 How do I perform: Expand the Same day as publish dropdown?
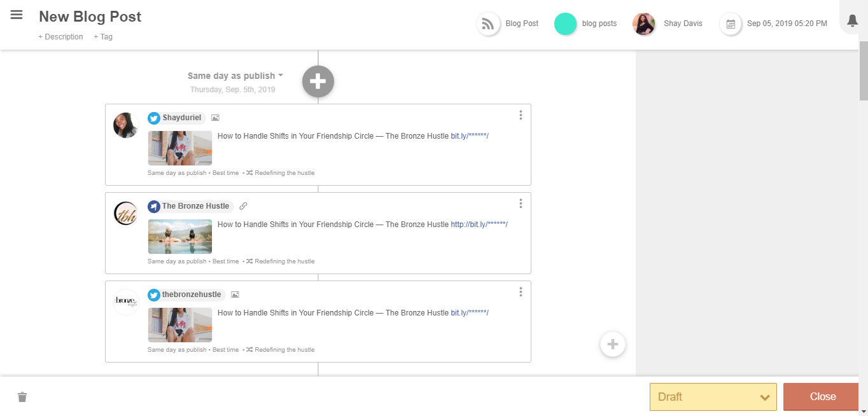[x=235, y=76]
